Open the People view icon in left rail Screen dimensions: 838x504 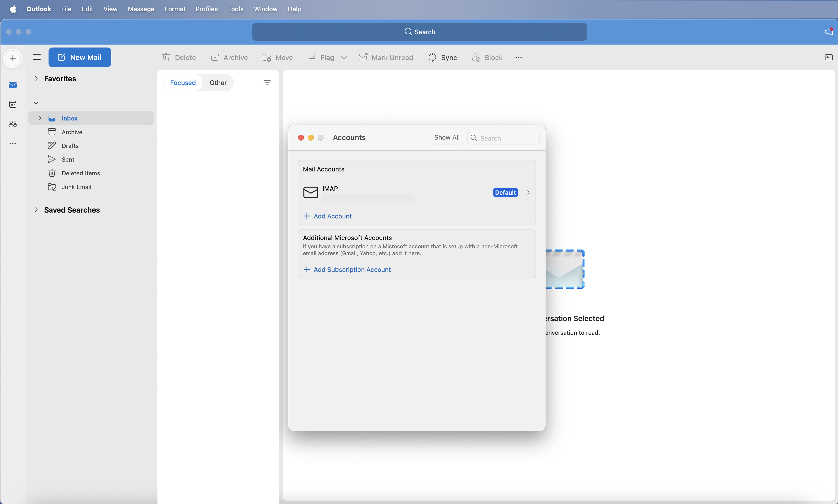13,124
